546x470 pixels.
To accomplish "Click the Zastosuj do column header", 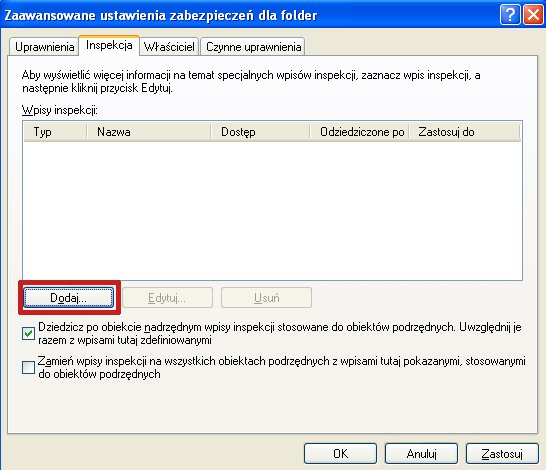I will tap(464, 132).
